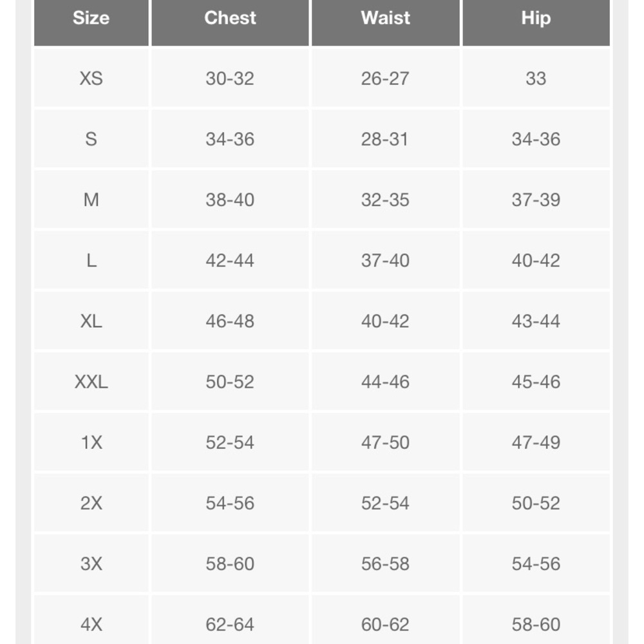Click the S size row label
This screenshot has width=644, height=644.
[91, 139]
